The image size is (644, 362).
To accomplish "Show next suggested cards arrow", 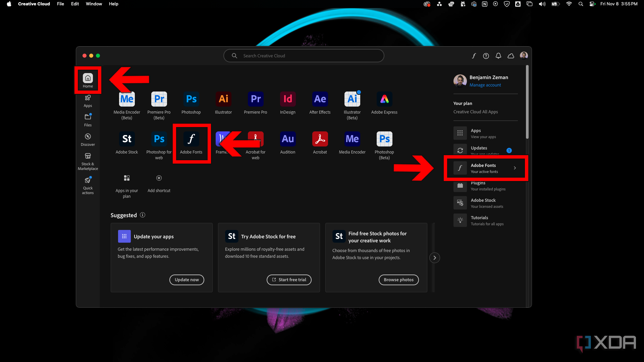I will point(435,257).
